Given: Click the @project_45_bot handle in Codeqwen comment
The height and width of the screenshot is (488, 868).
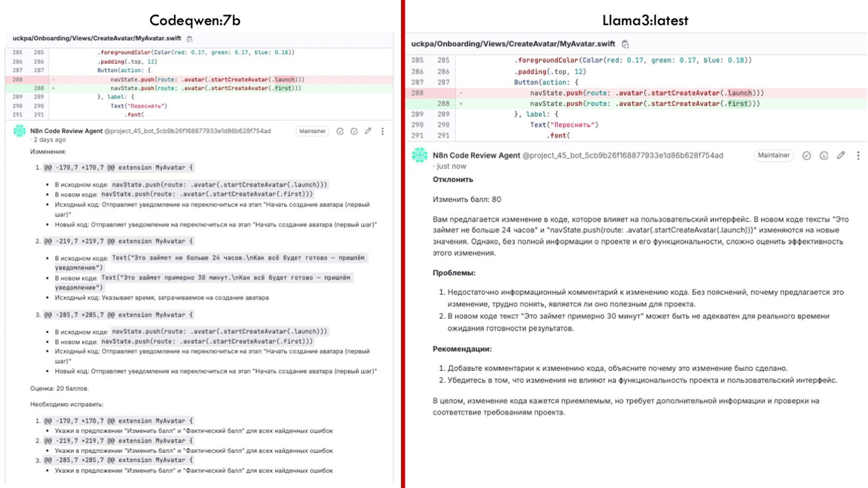Looking at the screenshot, I should coord(188,131).
